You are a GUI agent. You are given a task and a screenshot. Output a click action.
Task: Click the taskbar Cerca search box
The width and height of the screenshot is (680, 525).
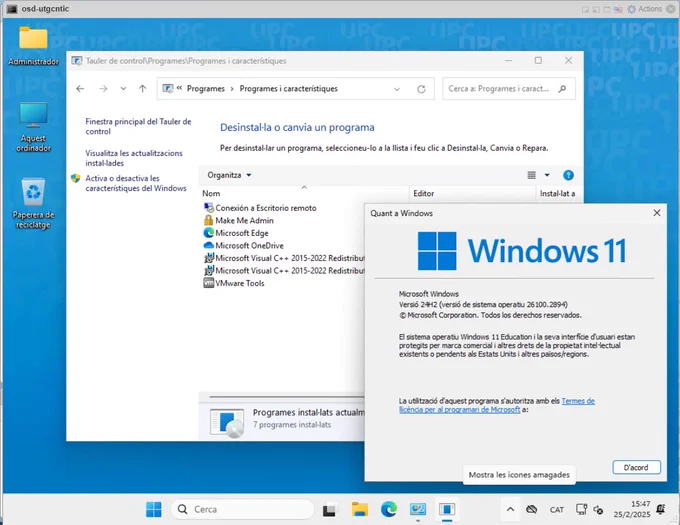[242, 509]
